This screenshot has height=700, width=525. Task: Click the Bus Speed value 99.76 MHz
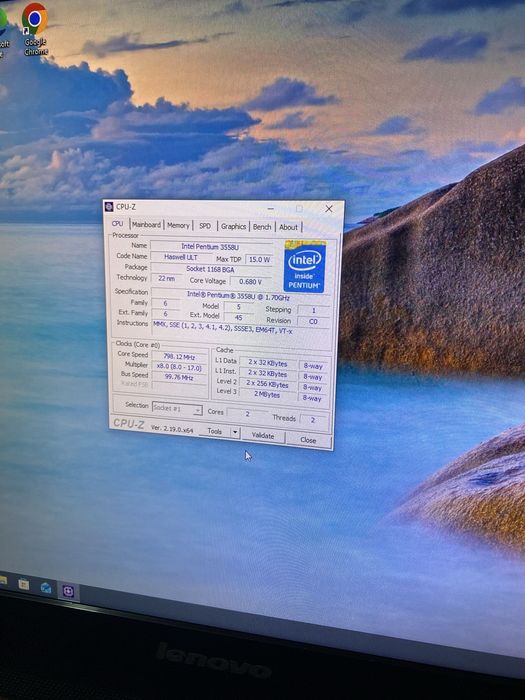[179, 377]
